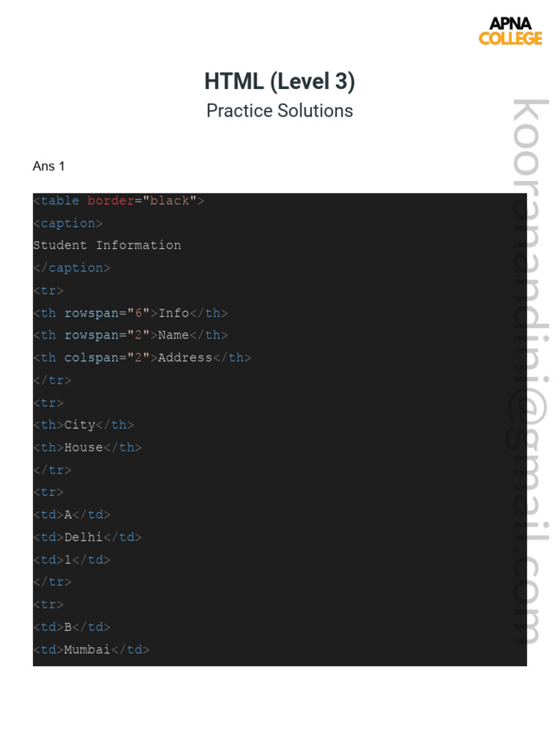560x747 pixels.
Task: Click the colspan="2" Address header line
Action: pos(142,357)
